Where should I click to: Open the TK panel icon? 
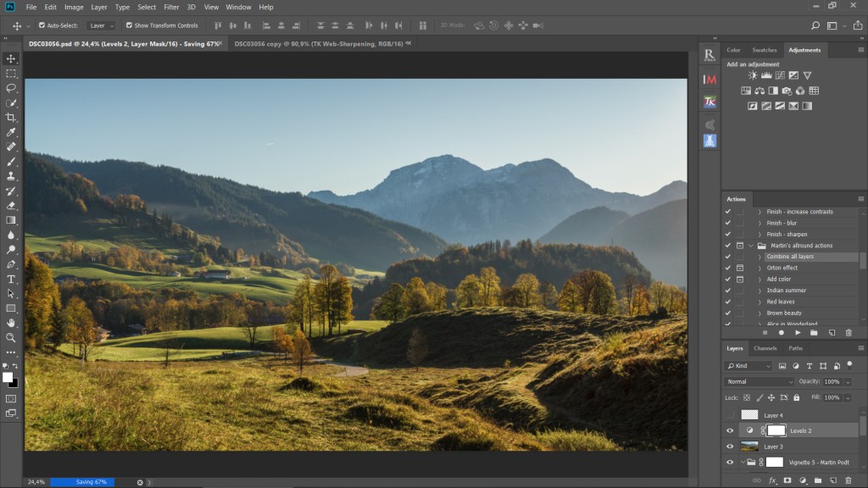(710, 102)
